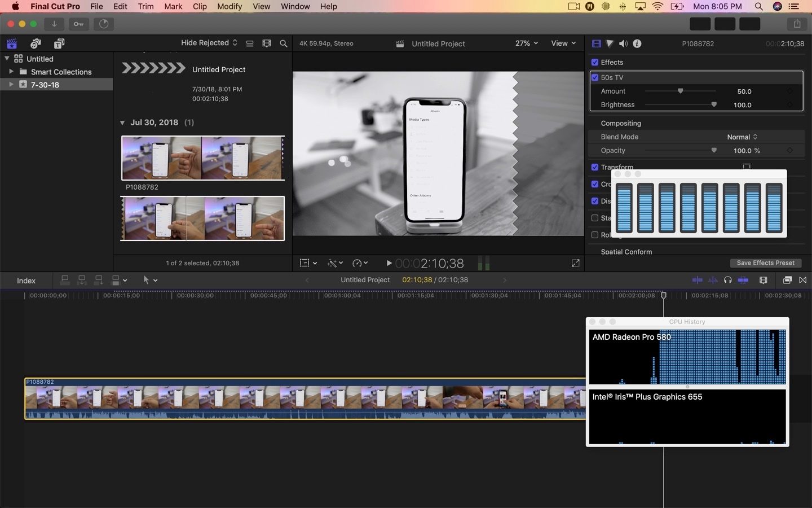This screenshot has width=812, height=508.
Task: Select the P1088782 clip thumbnail in browser
Action: pos(202,158)
